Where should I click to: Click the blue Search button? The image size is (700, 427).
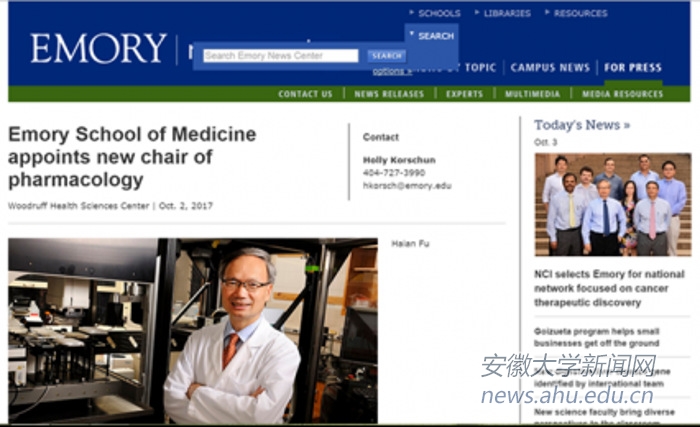click(387, 56)
